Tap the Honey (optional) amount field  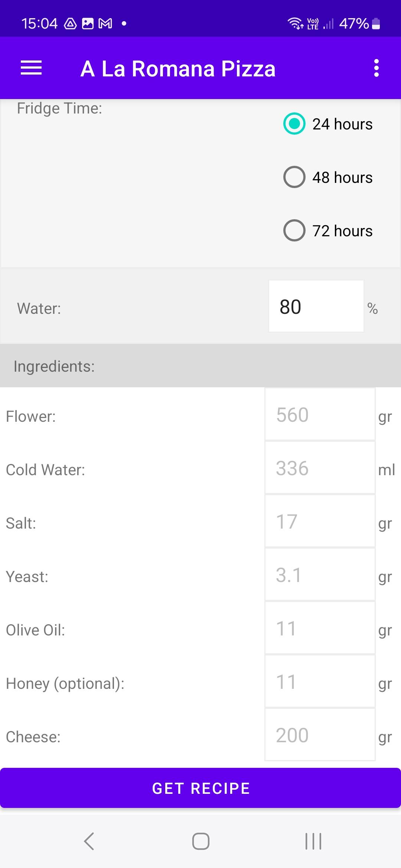[x=320, y=681]
